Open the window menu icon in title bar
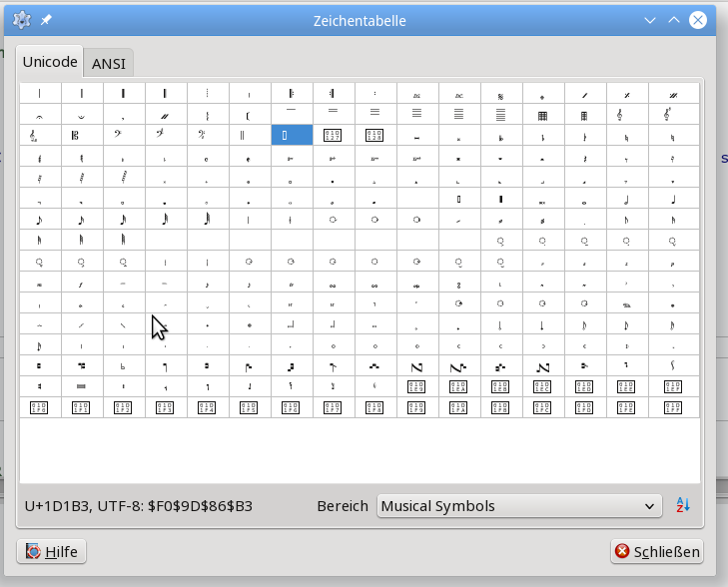The height and width of the screenshot is (587, 728). tap(21, 20)
